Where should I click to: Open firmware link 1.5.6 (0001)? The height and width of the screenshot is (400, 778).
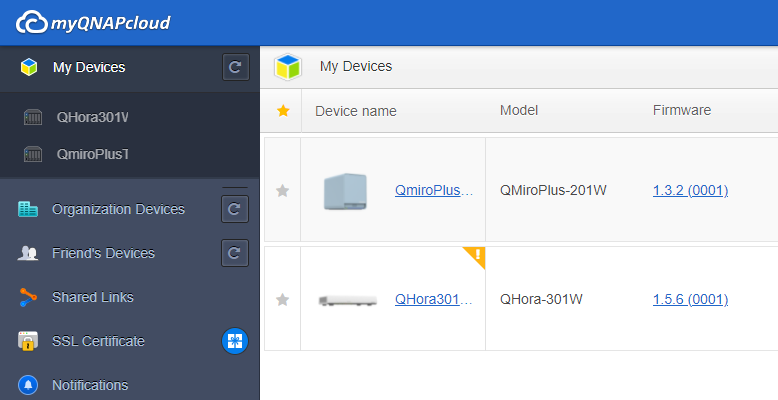pyautogui.click(x=690, y=300)
